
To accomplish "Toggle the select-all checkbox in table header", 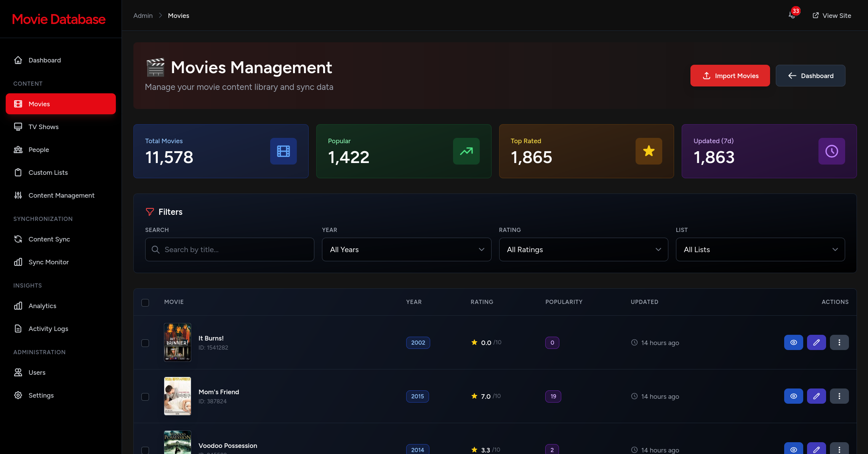I will (145, 303).
